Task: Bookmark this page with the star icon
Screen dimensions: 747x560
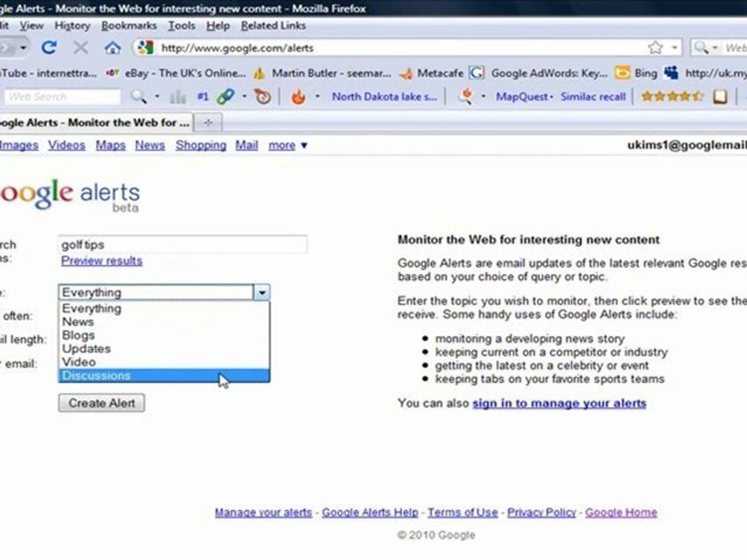Action: pyautogui.click(x=655, y=48)
